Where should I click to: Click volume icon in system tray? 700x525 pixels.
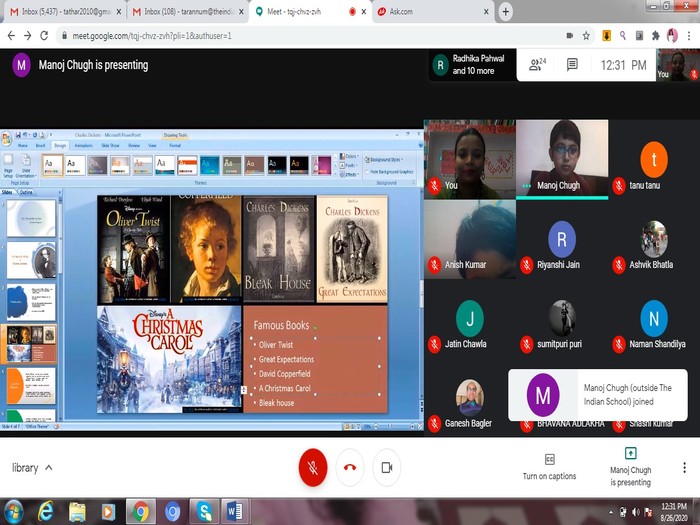click(x=635, y=512)
